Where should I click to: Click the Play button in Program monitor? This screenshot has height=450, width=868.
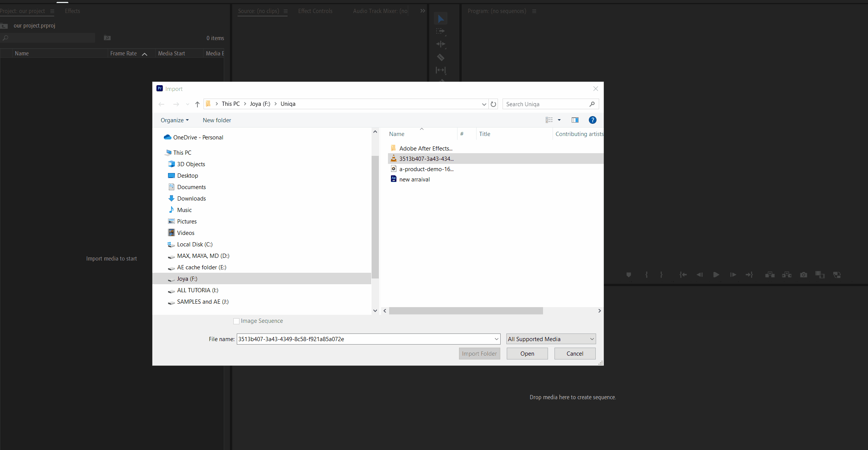[716, 275]
